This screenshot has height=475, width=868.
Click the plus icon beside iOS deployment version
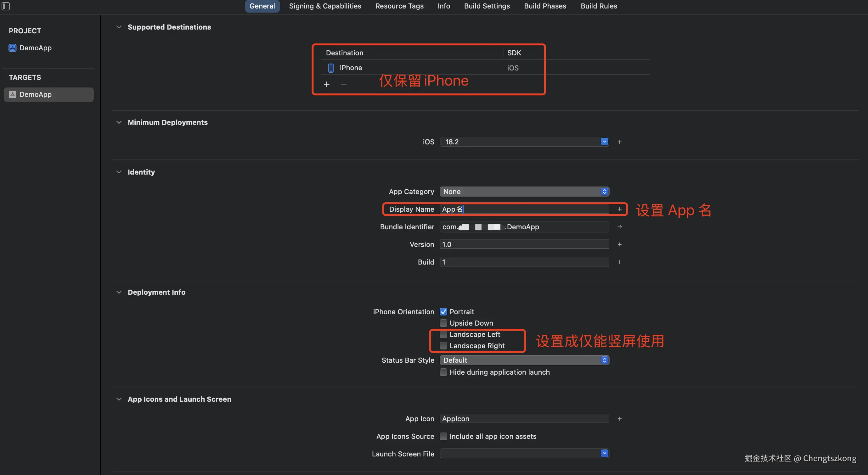coord(619,142)
